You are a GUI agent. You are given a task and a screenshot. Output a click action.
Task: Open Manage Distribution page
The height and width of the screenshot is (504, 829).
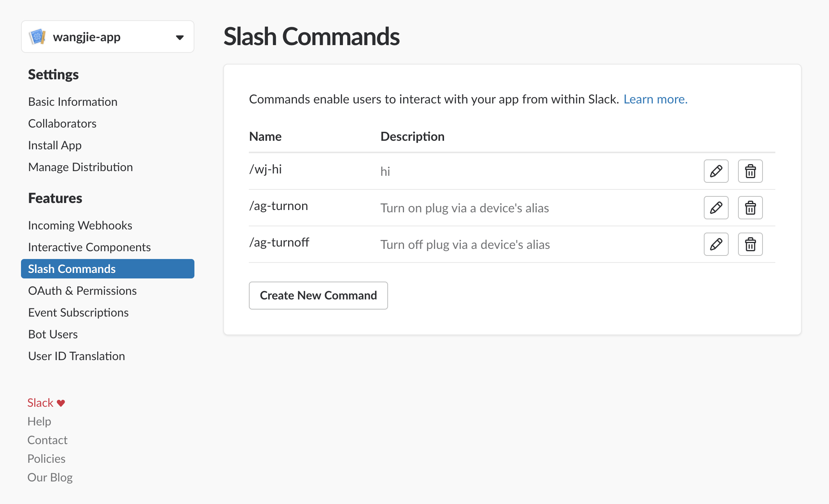80,167
